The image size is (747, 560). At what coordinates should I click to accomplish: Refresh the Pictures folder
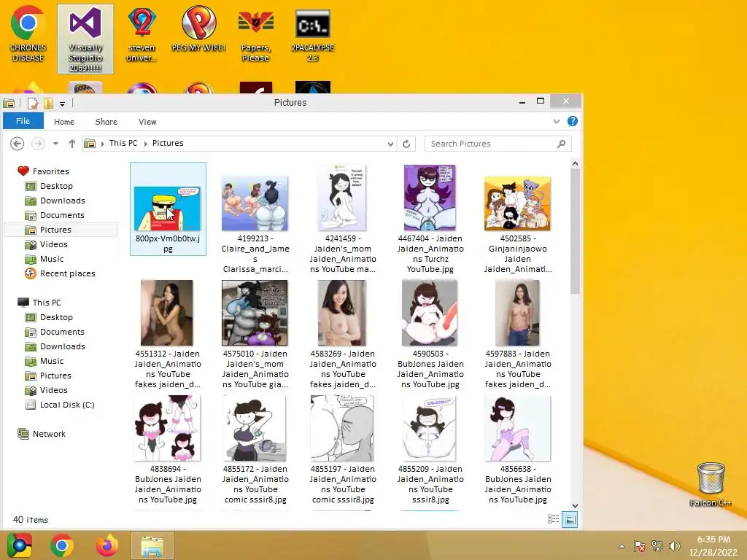pyautogui.click(x=406, y=144)
